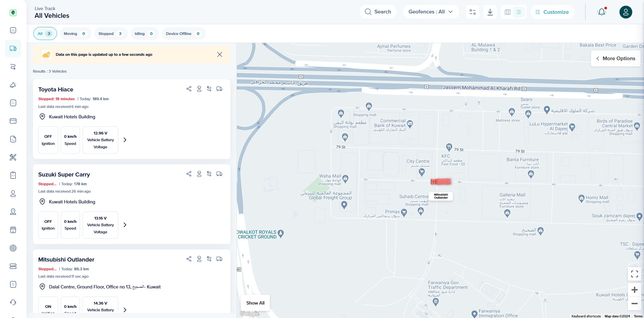Select the Moving filter tab
Viewport: 644px width, 318px height.
[x=75, y=34]
